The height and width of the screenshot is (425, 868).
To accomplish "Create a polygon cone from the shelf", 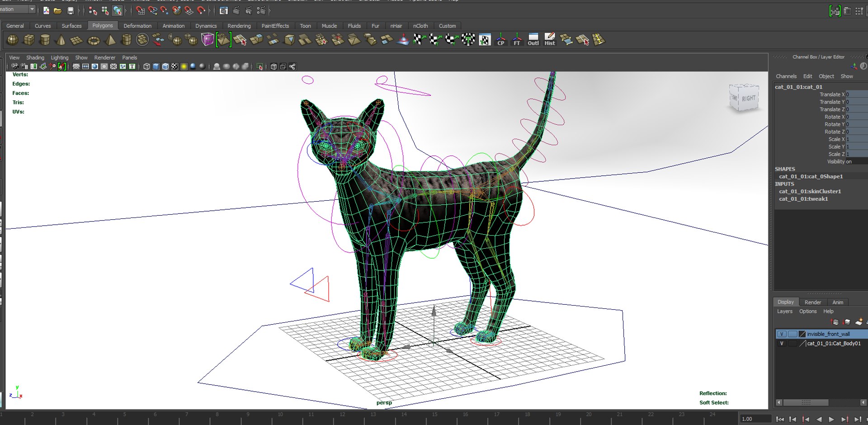I will pos(61,40).
